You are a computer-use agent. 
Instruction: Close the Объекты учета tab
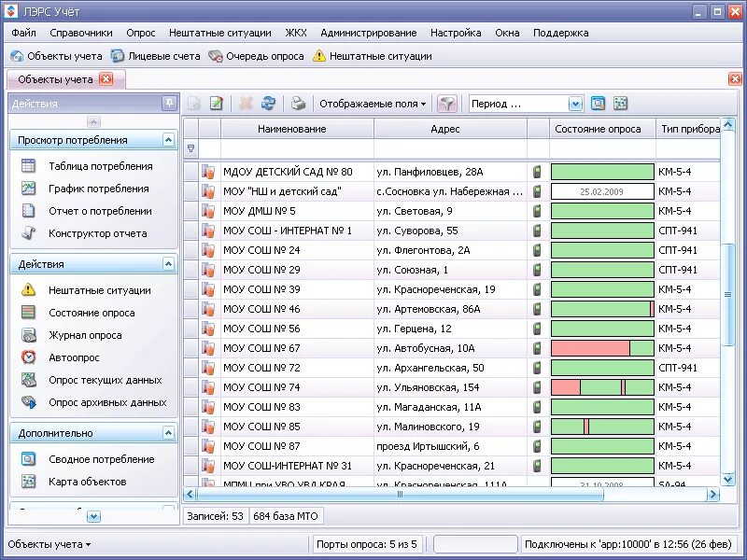tap(106, 79)
